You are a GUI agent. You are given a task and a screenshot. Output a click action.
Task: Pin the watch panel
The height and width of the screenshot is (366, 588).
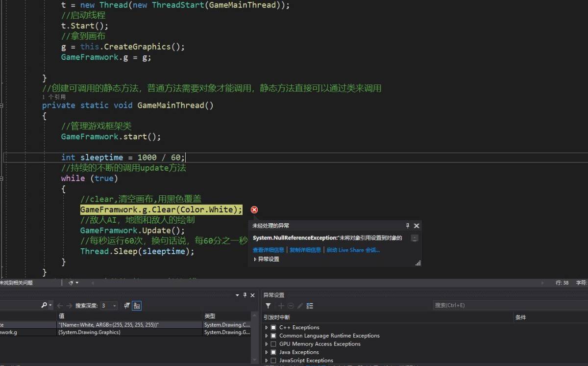click(245, 295)
